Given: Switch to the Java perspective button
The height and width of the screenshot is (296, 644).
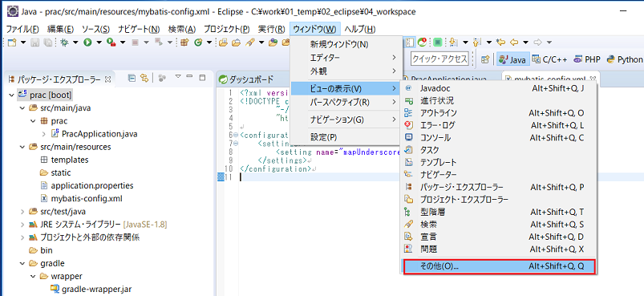Looking at the screenshot, I should coord(512,59).
